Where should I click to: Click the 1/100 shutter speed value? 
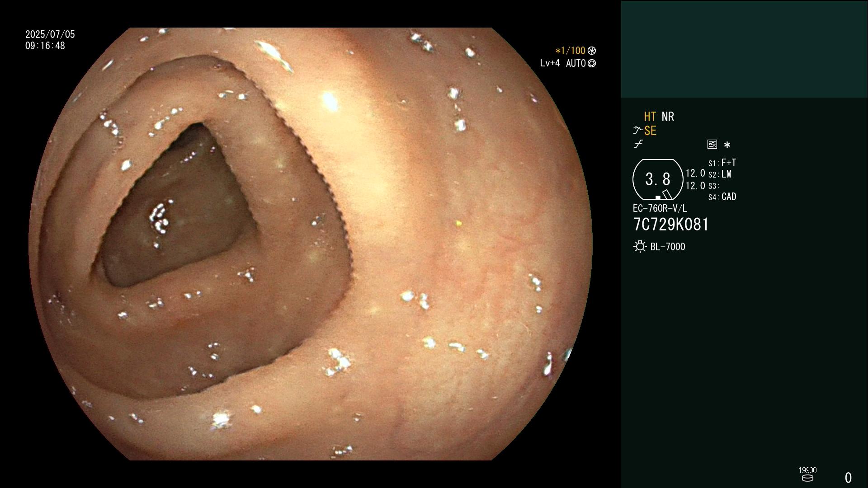(x=570, y=51)
